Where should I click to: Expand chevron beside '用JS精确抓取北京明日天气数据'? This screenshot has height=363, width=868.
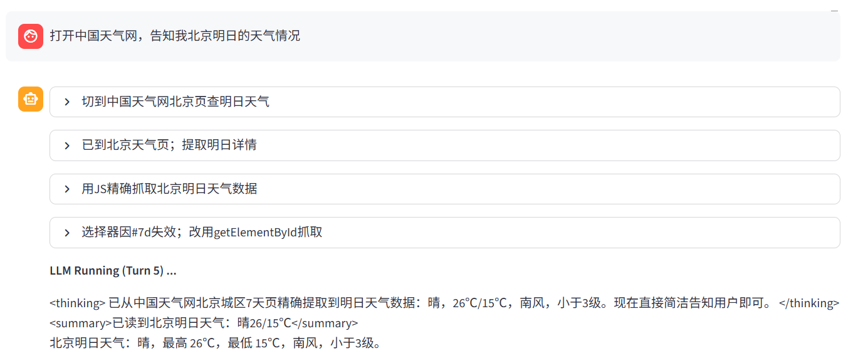point(67,189)
